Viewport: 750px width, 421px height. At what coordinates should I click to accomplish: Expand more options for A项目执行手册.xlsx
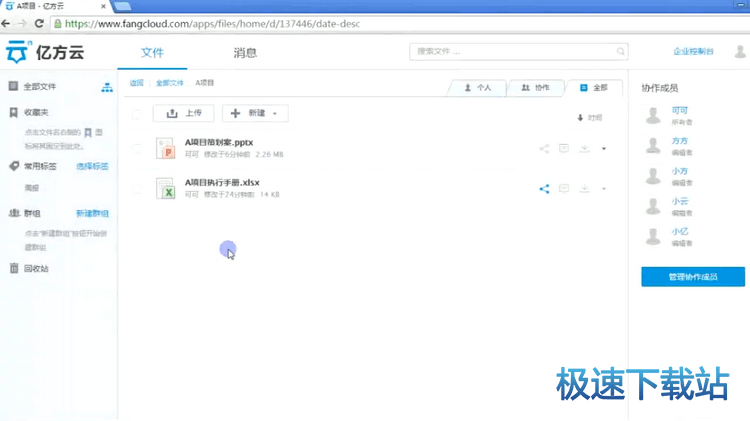(604, 189)
